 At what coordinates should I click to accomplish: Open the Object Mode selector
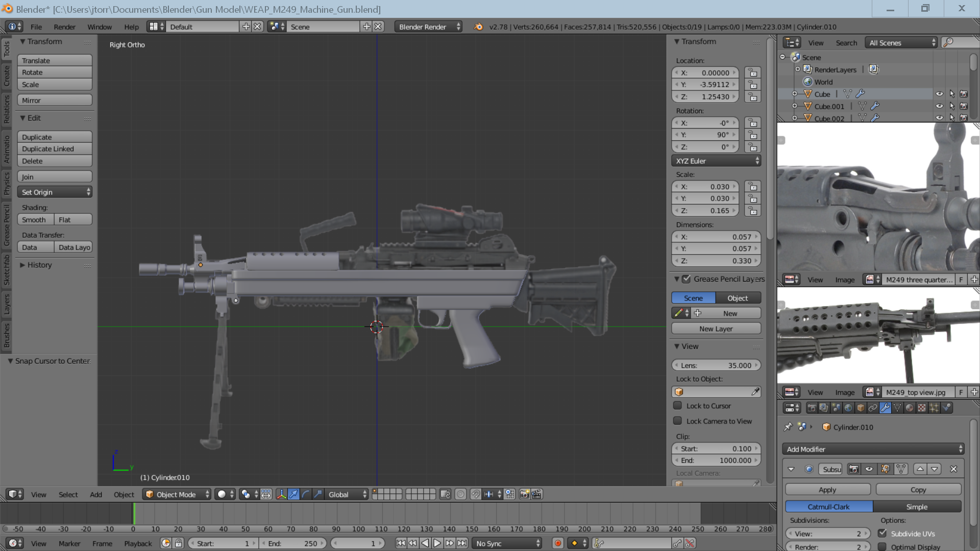pyautogui.click(x=177, y=494)
